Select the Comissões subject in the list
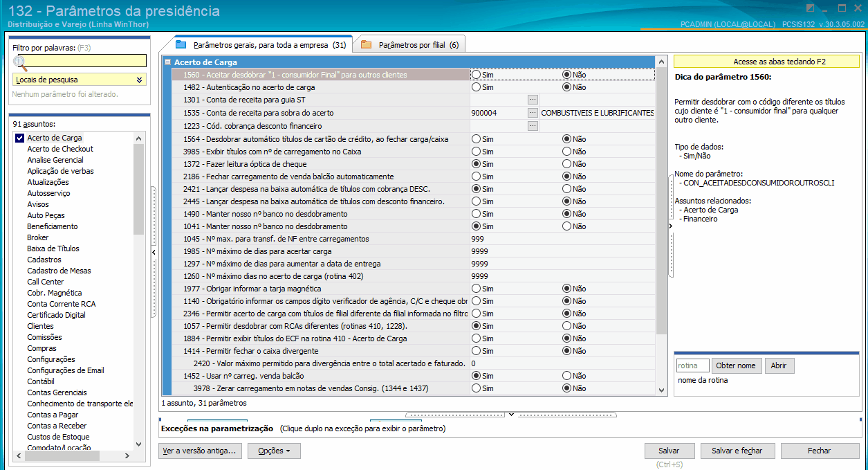 point(44,337)
